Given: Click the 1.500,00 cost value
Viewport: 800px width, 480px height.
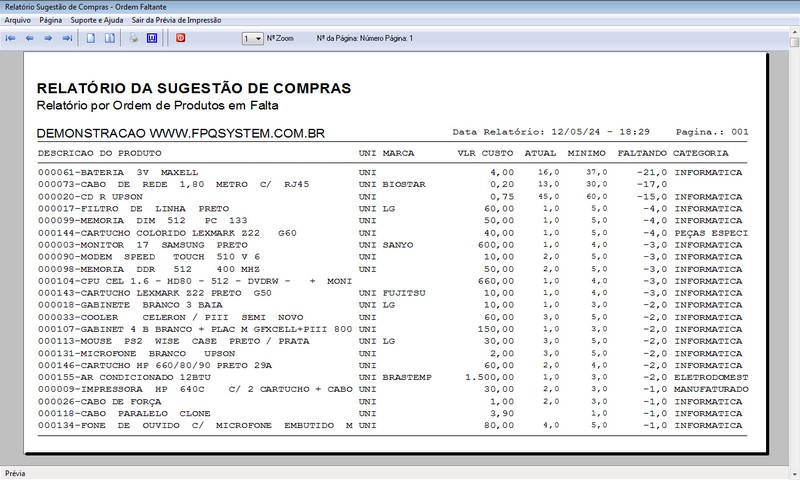Looking at the screenshot, I should click(490, 377).
